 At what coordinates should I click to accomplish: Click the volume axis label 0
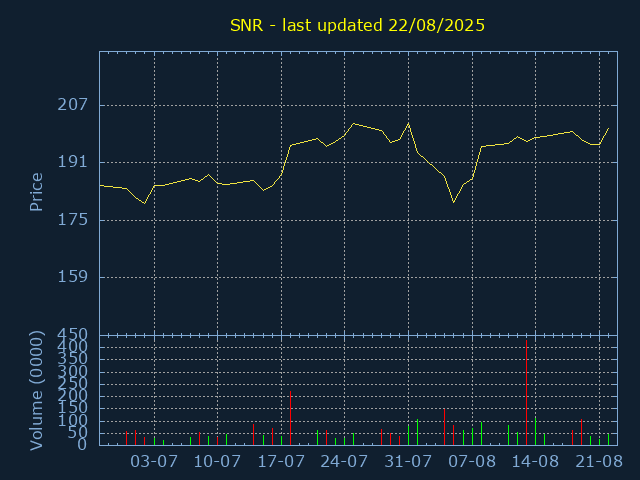click(x=82, y=444)
